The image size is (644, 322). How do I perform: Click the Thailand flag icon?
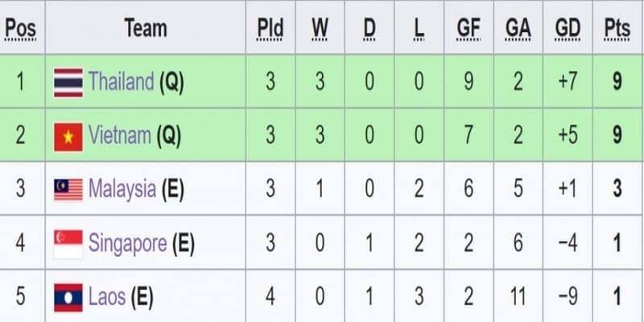(x=68, y=83)
